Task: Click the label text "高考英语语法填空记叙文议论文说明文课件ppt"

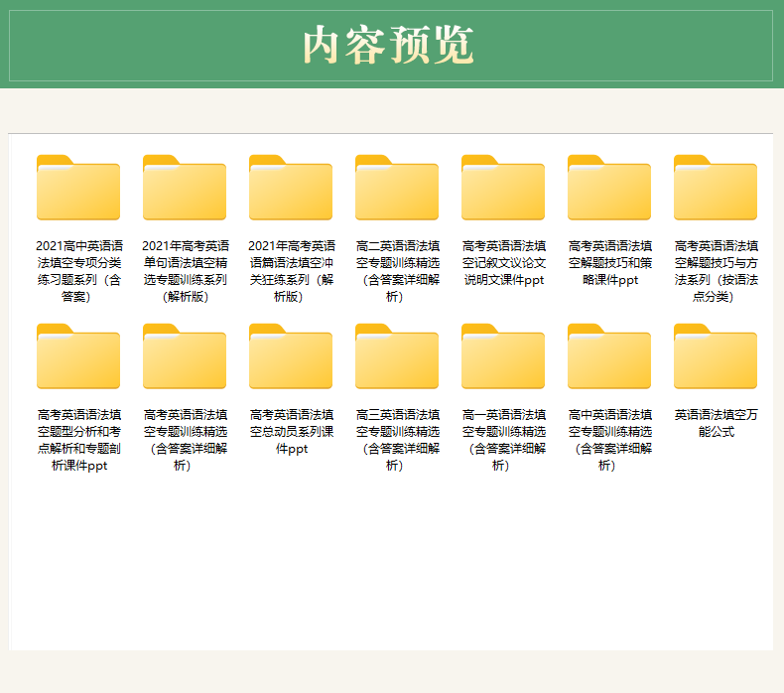Action: pos(504,263)
